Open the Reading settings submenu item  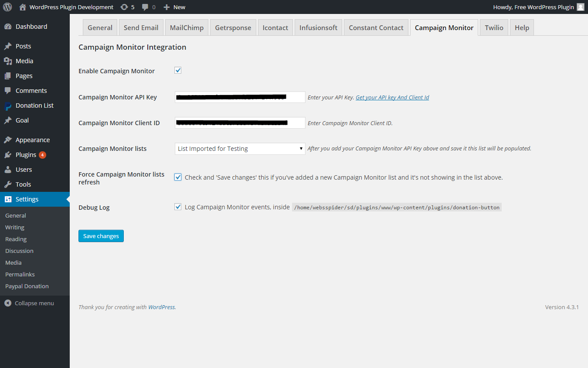(16, 239)
